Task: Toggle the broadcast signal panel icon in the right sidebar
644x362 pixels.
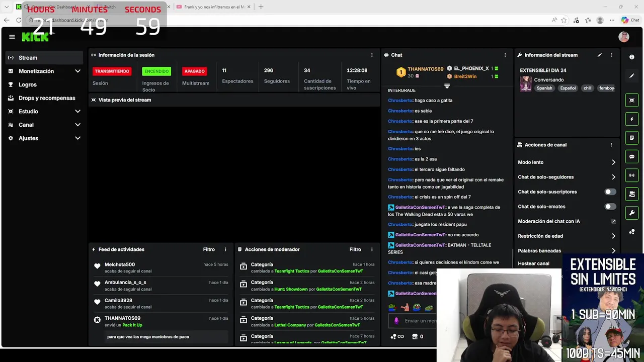Action: 632,175
